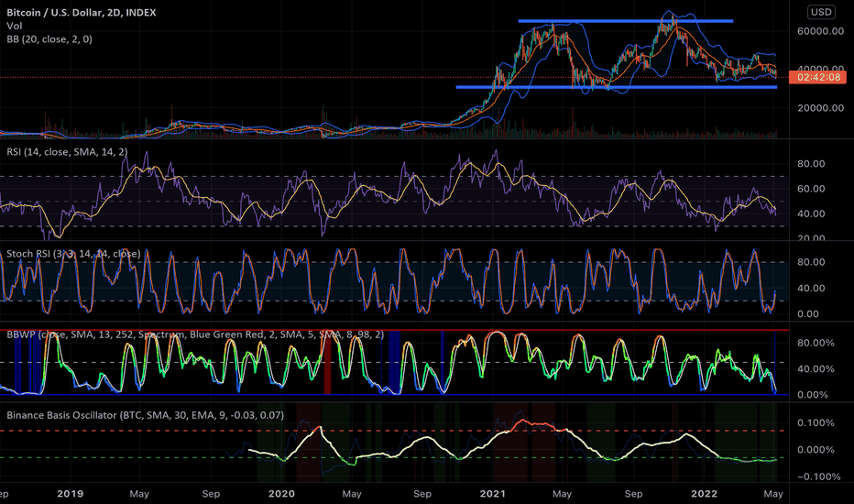Click the red countdown price label 02:42:08
Image resolution: width=854 pixels, height=504 pixels.
coord(818,77)
